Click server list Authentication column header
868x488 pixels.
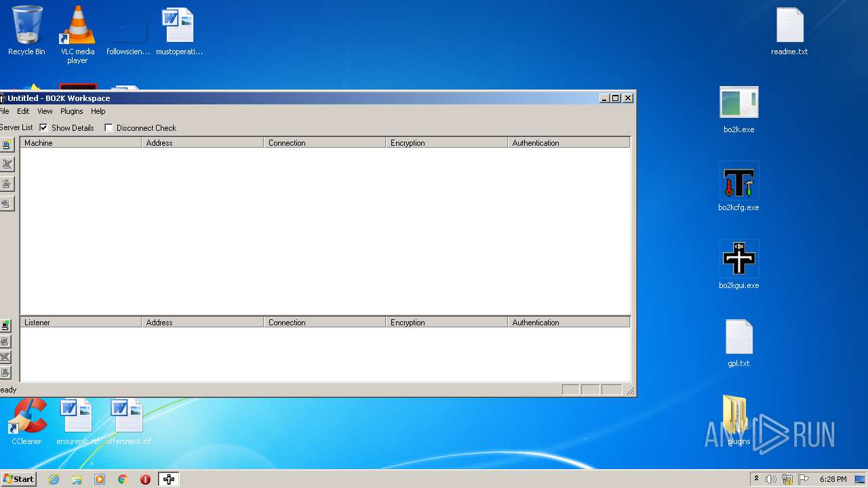(x=569, y=142)
